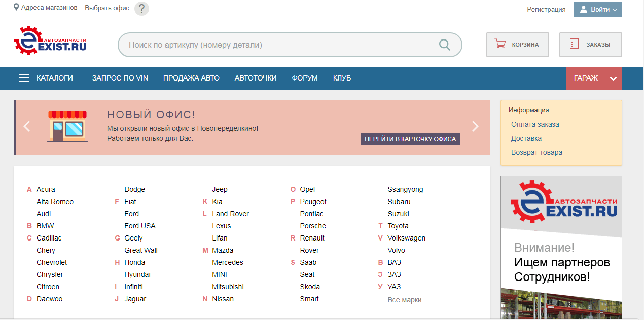Open the Регистрация link
Screen dimensions: 644x320
click(546, 9)
